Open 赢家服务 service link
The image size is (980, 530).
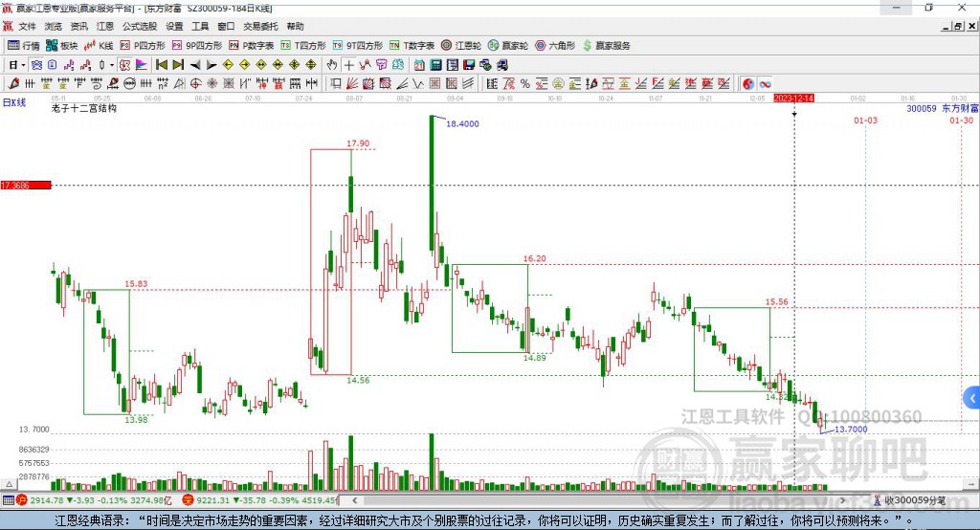606,46
